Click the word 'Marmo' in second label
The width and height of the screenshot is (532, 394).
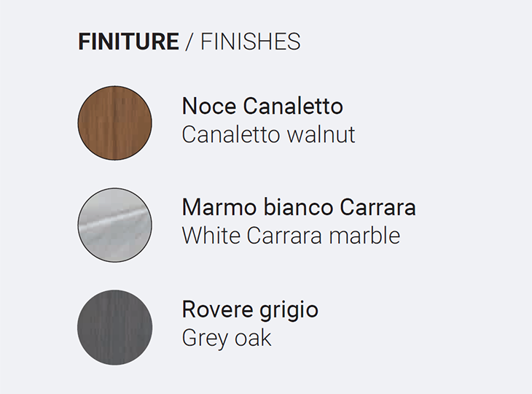219,207
